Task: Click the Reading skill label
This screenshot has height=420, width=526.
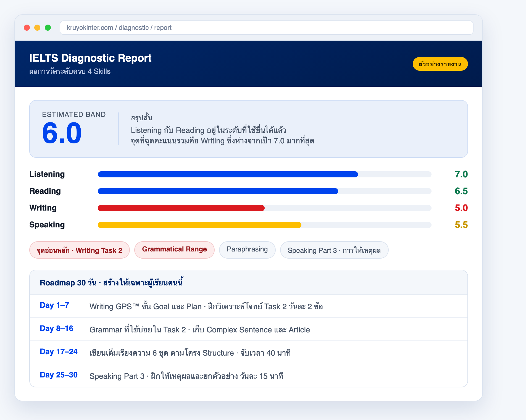Action: coord(45,191)
